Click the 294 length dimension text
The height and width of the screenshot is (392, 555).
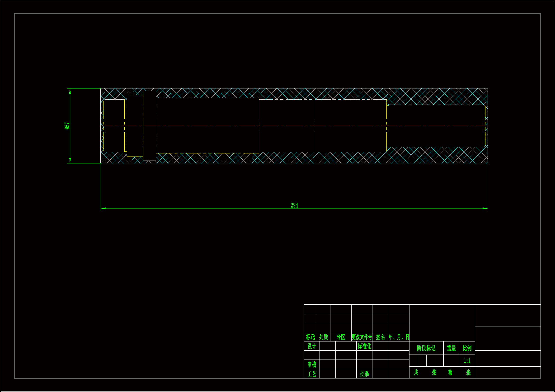point(294,205)
